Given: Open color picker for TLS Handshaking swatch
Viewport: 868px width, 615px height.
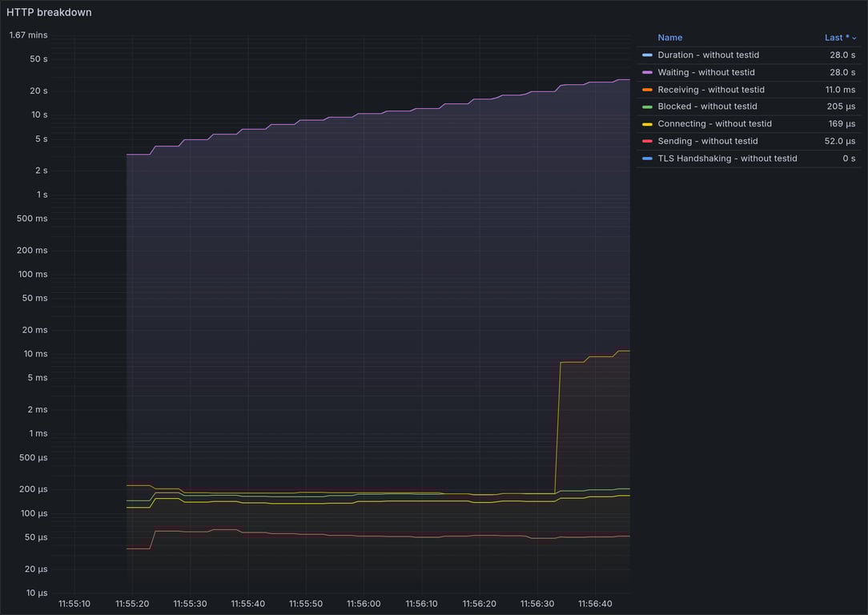Looking at the screenshot, I should (646, 159).
